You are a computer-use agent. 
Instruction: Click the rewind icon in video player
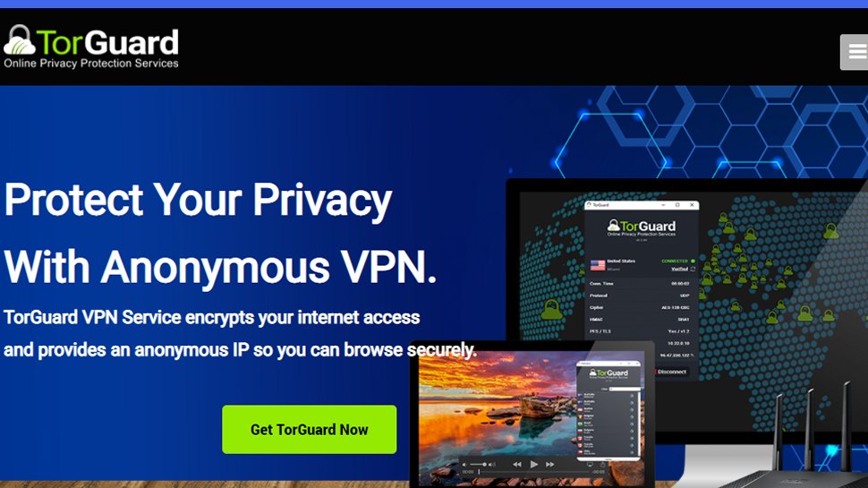click(x=516, y=464)
